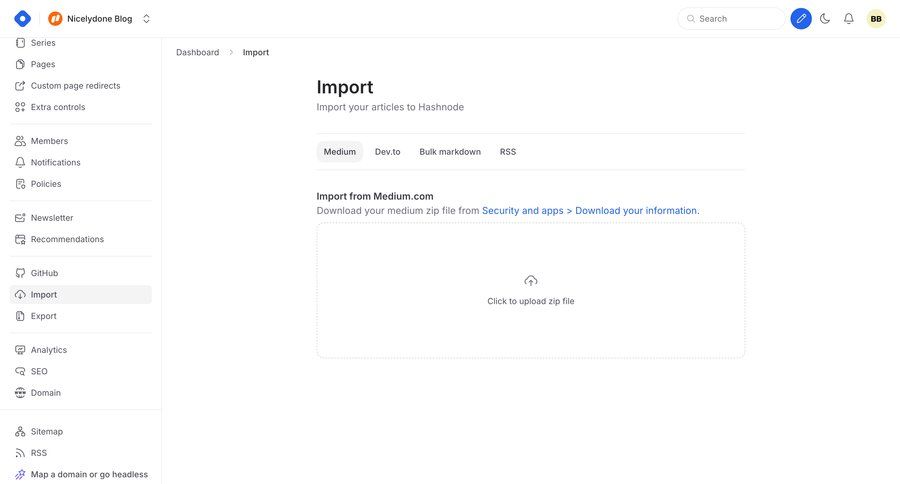Click the Import breadcrumb item
Image resolution: width=900 pixels, height=484 pixels.
255,52
